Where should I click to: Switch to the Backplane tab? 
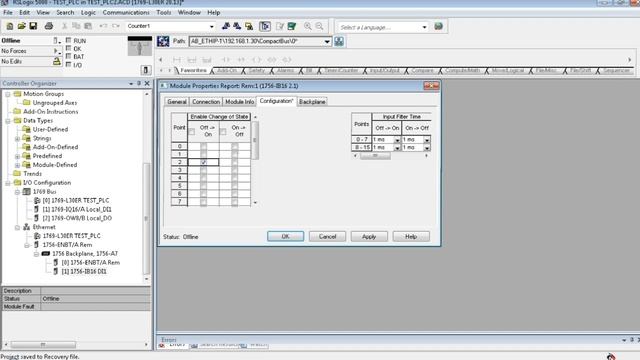click(312, 102)
